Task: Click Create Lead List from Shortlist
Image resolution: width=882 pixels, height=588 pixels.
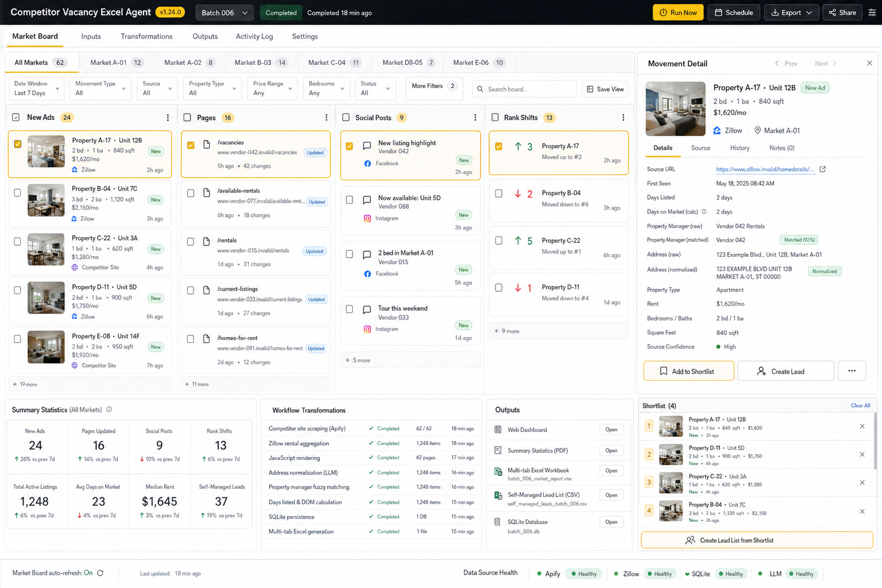Action: pyautogui.click(x=757, y=540)
